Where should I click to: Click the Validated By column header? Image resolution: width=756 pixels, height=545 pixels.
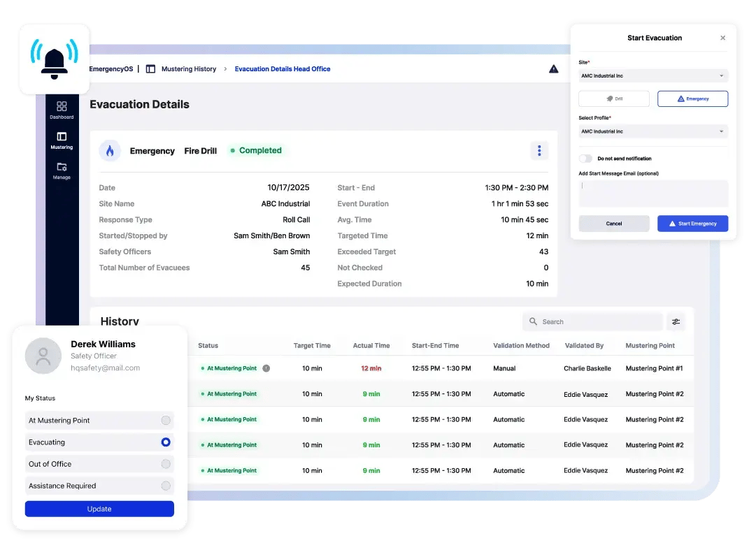tap(584, 345)
